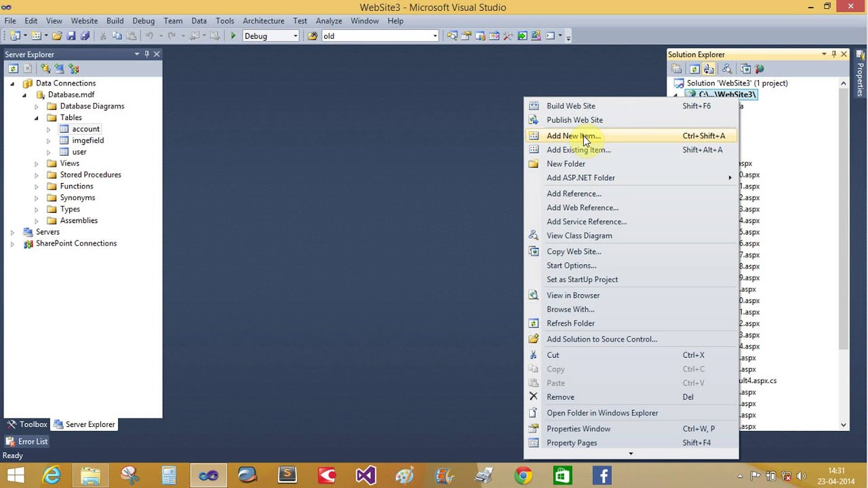Refresh the Server Explorer panel
868x488 pixels.
tap(13, 68)
